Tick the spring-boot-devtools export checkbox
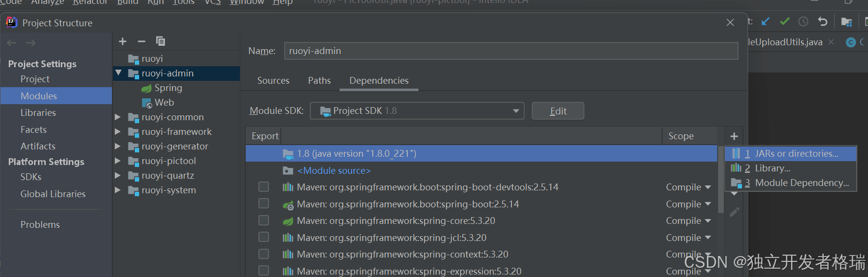 coord(264,187)
